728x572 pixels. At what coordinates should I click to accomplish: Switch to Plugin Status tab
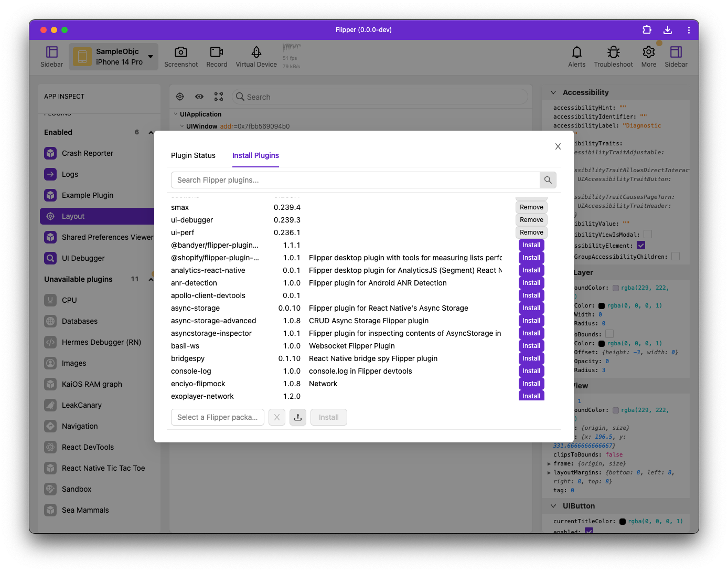point(193,155)
